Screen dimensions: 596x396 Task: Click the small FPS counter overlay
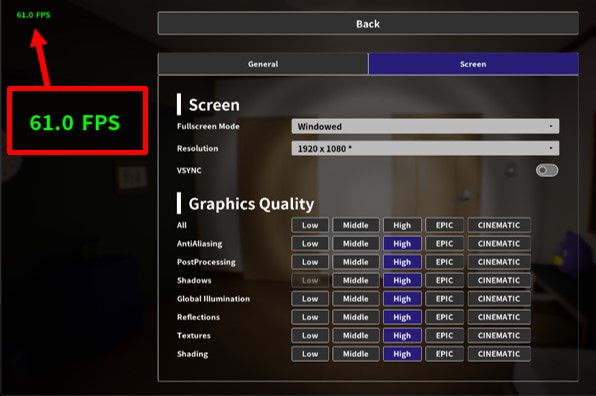[33, 15]
